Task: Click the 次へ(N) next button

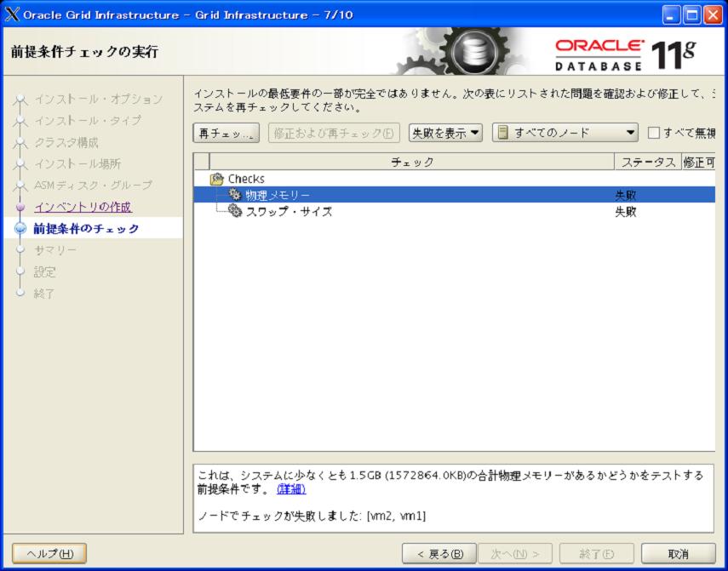Action: (x=515, y=553)
